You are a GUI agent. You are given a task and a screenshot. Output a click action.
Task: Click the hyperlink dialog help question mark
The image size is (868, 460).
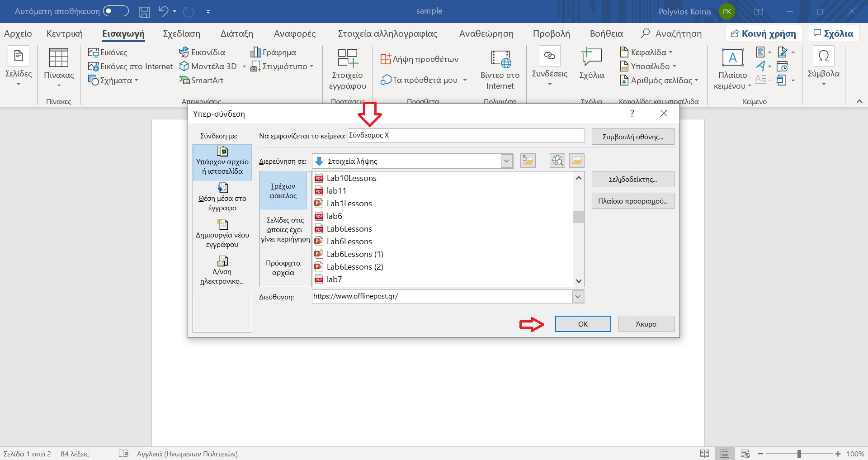pyautogui.click(x=632, y=114)
